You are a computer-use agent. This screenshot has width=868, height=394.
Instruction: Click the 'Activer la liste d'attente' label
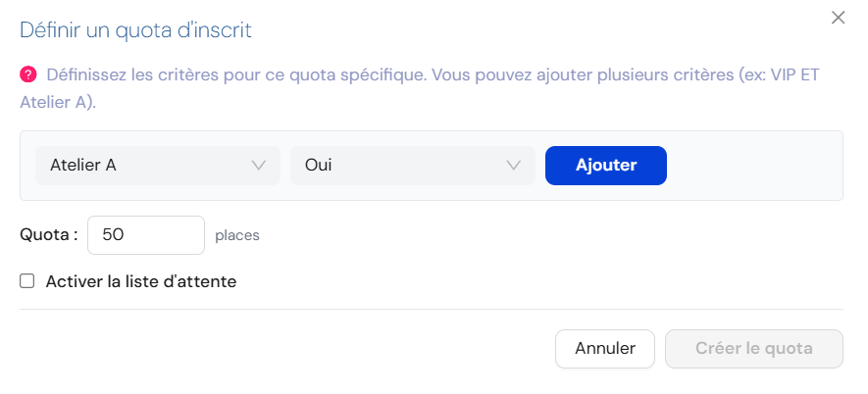[x=141, y=281]
